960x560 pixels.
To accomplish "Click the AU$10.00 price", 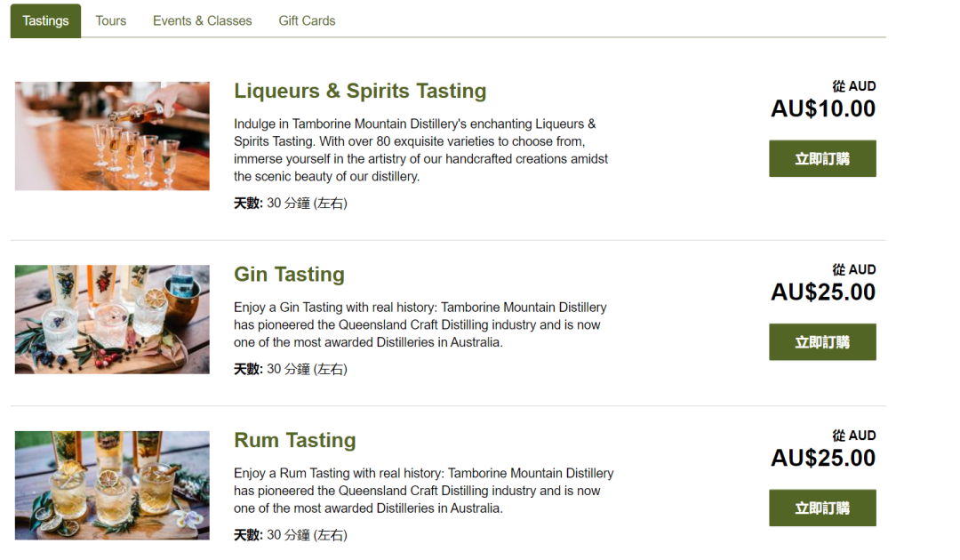I will pos(823,109).
